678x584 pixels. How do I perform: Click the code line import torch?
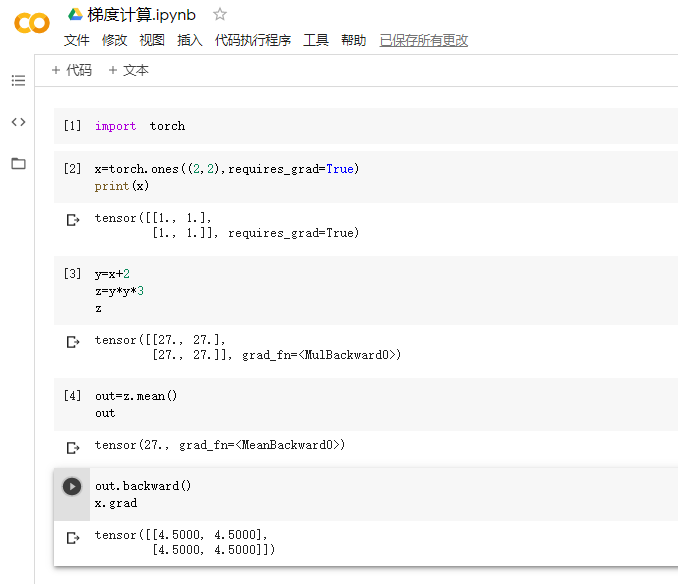pos(140,126)
